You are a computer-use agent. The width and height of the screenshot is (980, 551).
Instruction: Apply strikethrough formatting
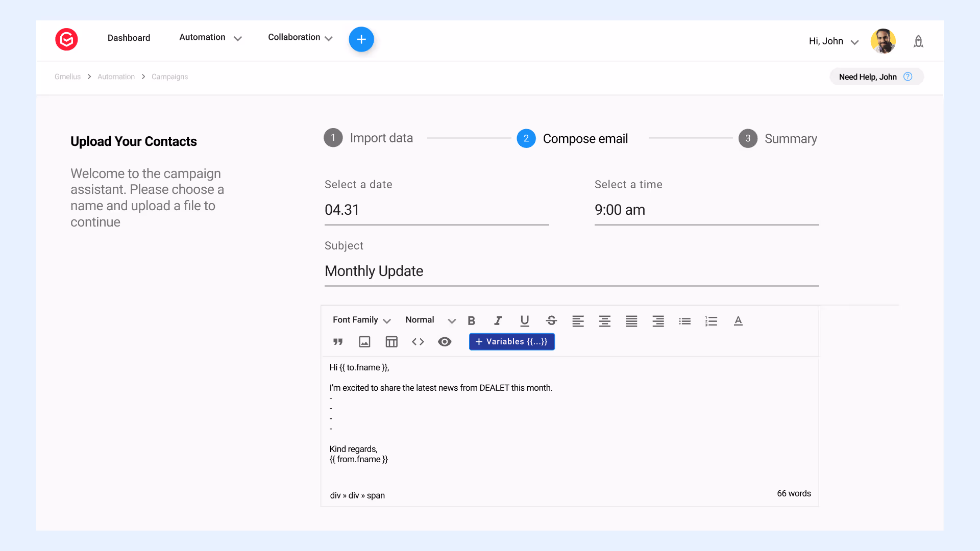551,321
